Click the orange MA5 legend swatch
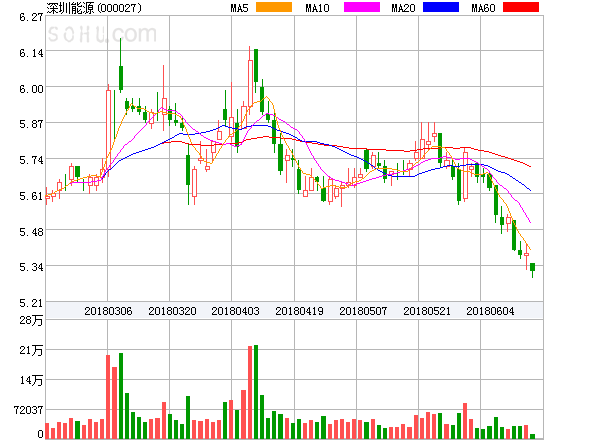600x440 pixels. tap(274, 7)
